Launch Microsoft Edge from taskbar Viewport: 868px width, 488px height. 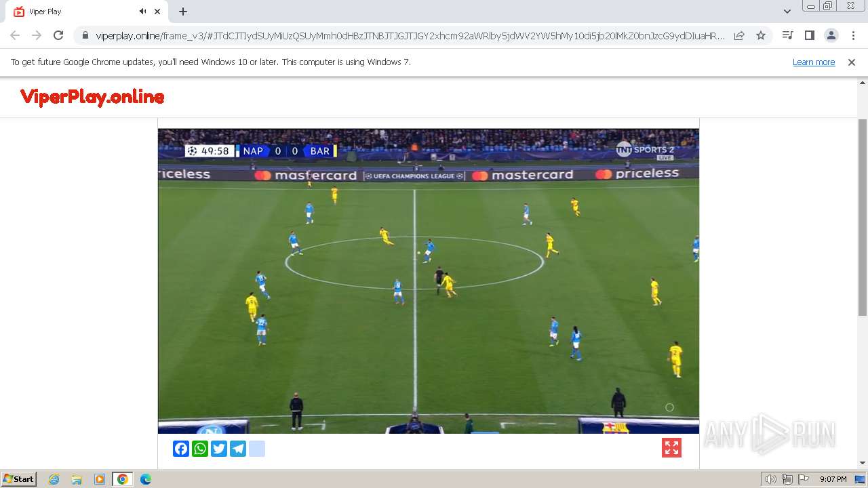[x=146, y=479]
